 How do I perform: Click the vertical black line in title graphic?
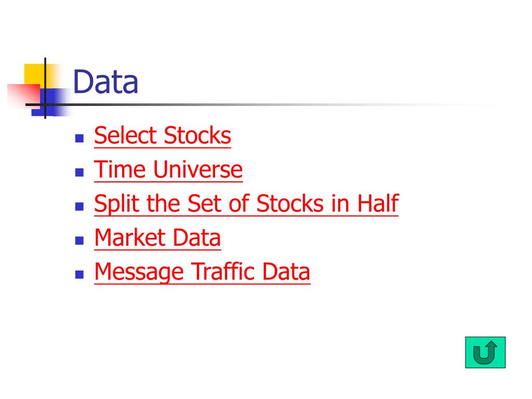point(45,88)
